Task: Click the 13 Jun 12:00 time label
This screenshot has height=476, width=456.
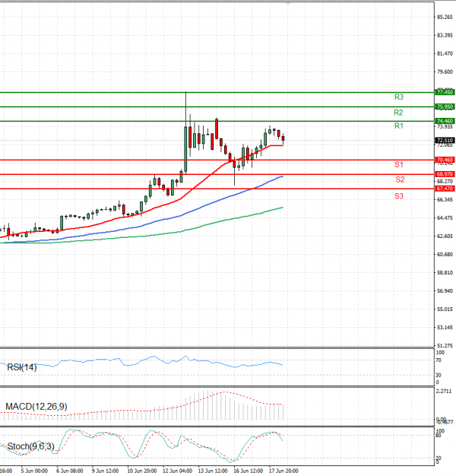Action: [x=213, y=471]
